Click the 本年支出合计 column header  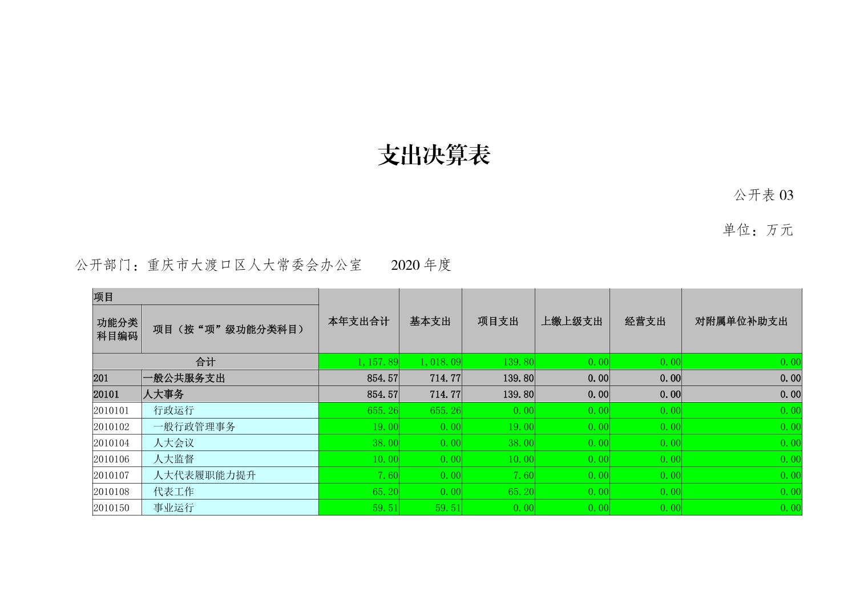(x=358, y=322)
